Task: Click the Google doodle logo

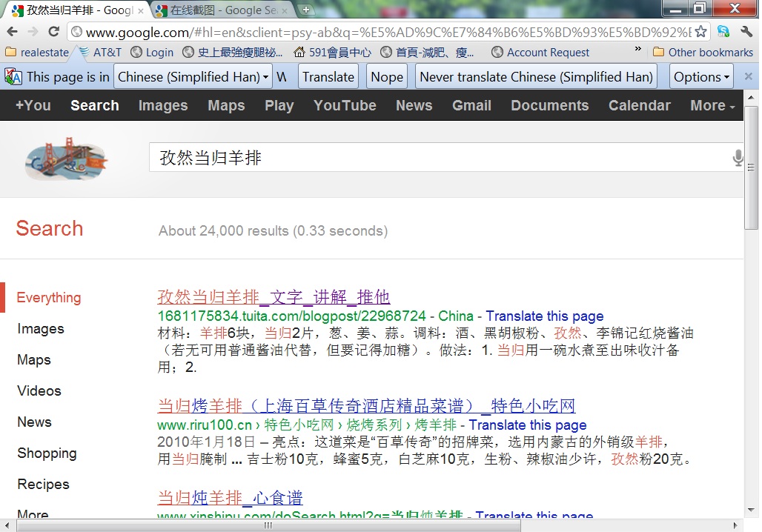Action: (66, 159)
